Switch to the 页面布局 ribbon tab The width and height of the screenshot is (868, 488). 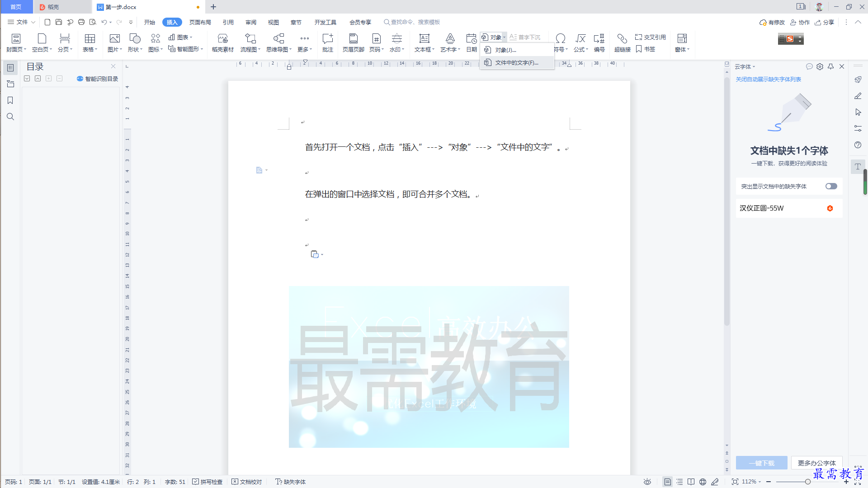coord(200,22)
